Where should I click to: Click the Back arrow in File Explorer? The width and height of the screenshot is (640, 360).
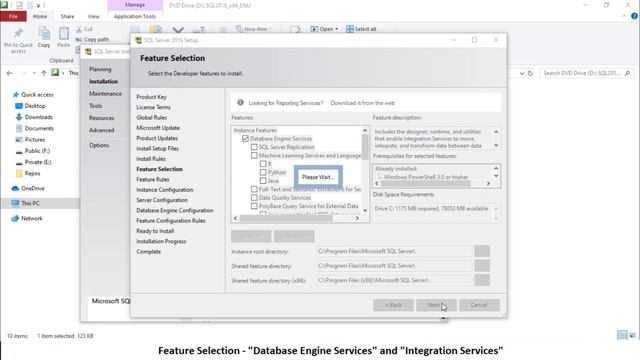[9, 73]
